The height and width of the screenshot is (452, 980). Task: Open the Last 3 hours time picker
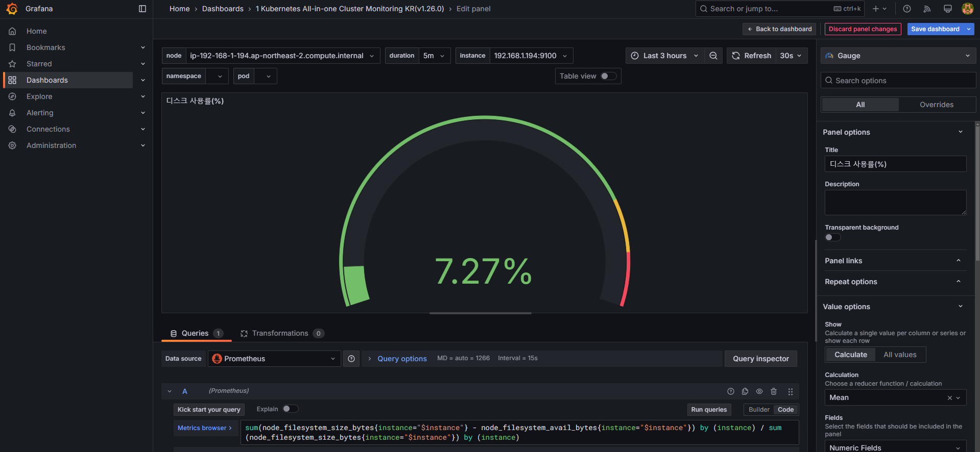[665, 56]
